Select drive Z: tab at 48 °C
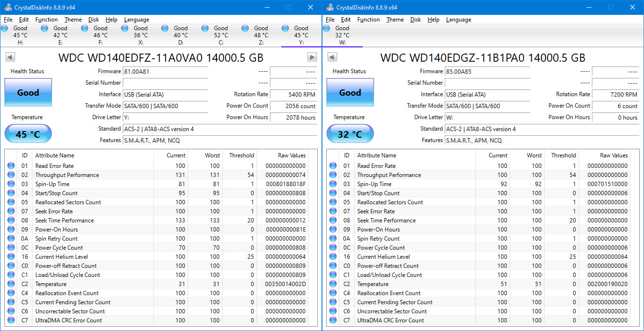The height and width of the screenshot is (331, 644). tap(260, 35)
